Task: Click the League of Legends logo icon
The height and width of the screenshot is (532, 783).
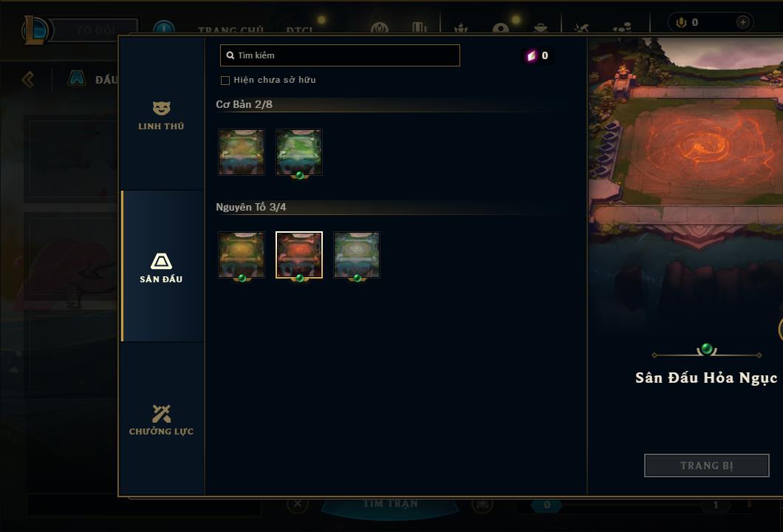Action: click(35, 30)
